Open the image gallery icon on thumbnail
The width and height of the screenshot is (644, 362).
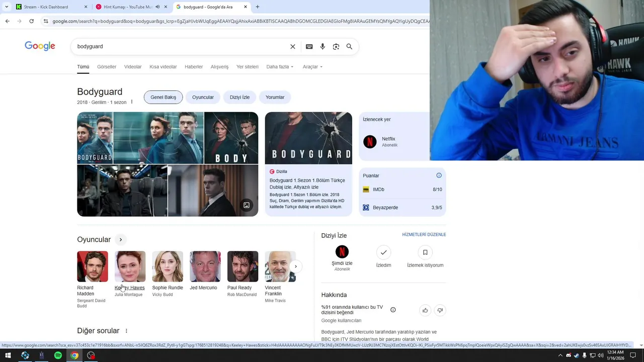click(x=247, y=205)
